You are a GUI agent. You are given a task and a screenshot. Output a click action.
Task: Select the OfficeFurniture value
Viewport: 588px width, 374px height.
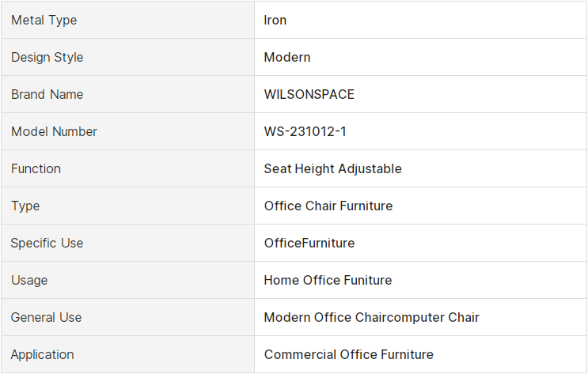coord(309,244)
